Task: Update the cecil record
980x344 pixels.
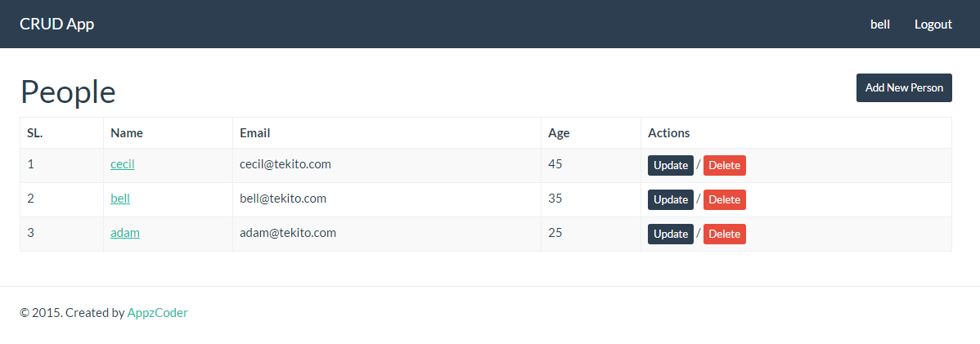Action: pyautogui.click(x=671, y=165)
